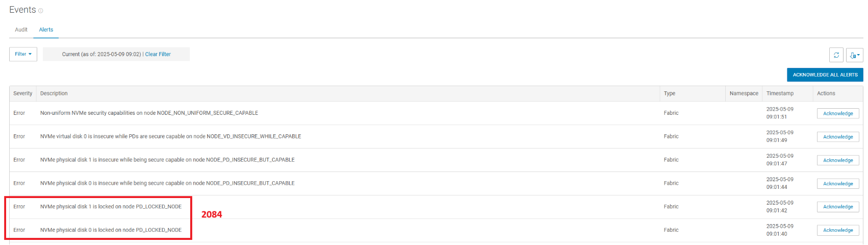Select the Alerts tab
868x245 pixels.
[46, 30]
